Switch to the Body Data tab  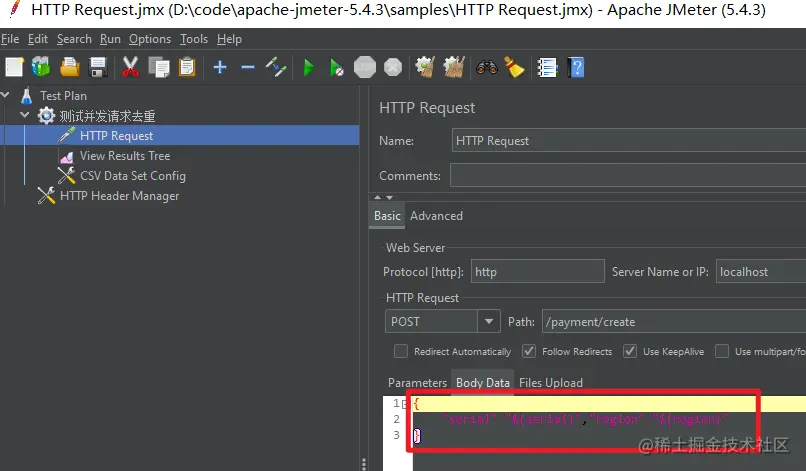(x=482, y=383)
